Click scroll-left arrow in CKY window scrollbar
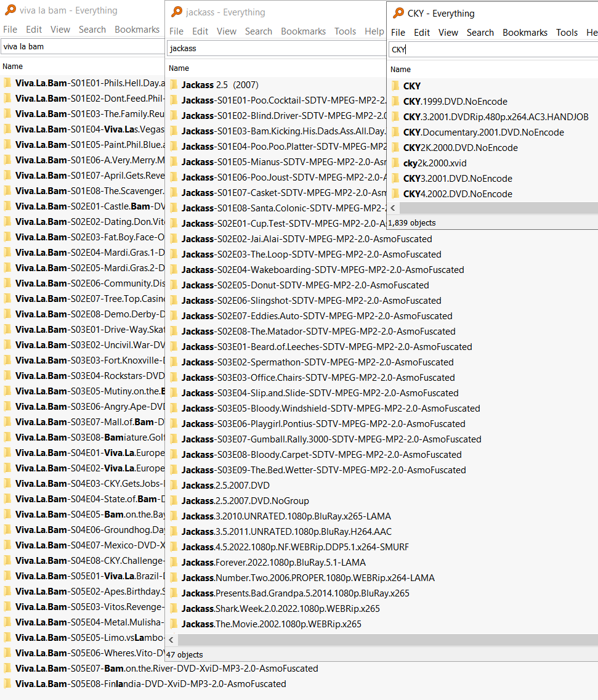The width and height of the screenshot is (598, 700). coord(393,208)
